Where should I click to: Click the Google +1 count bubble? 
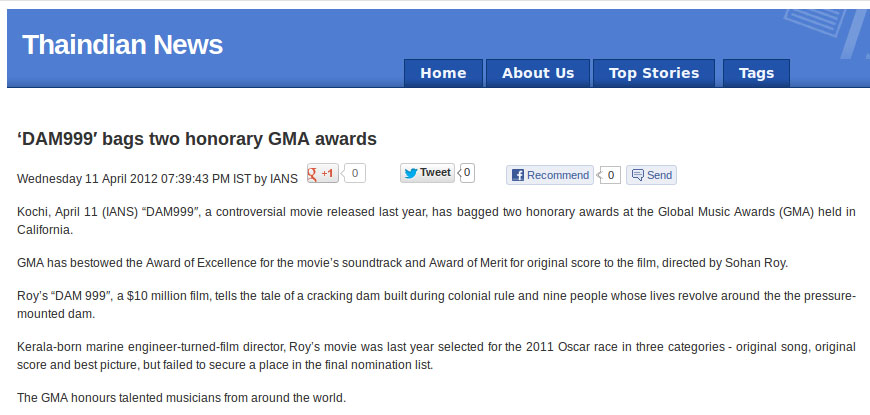point(355,173)
